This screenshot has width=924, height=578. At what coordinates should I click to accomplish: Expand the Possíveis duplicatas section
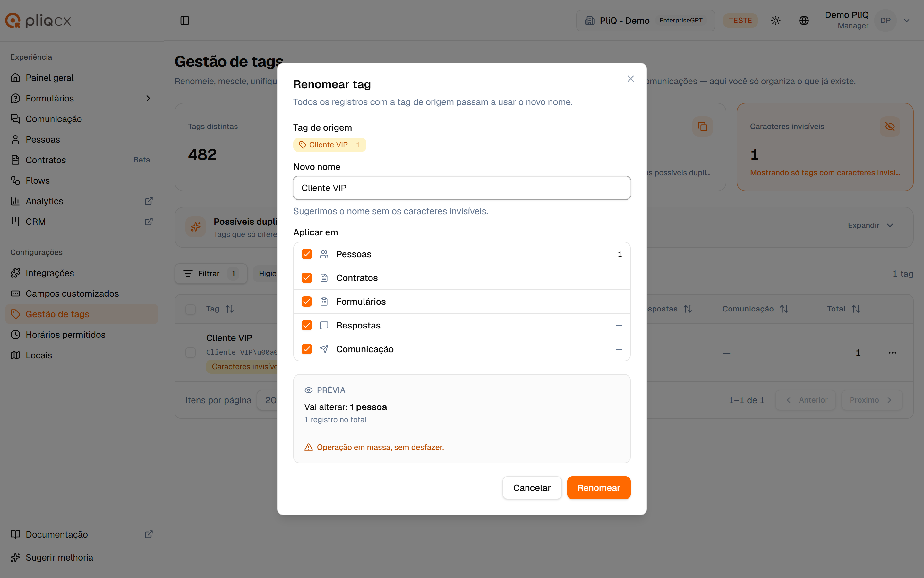[x=870, y=225]
